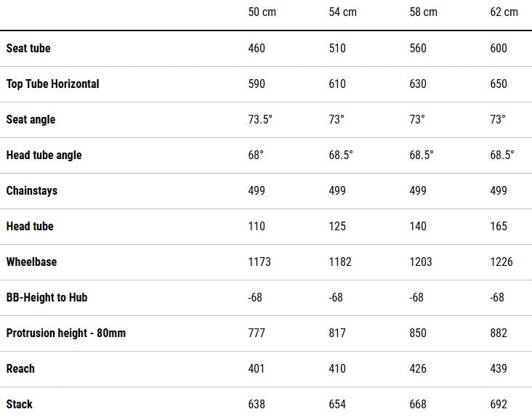Click the 692 stack value
This screenshot has height=417, width=532.
point(499,404)
